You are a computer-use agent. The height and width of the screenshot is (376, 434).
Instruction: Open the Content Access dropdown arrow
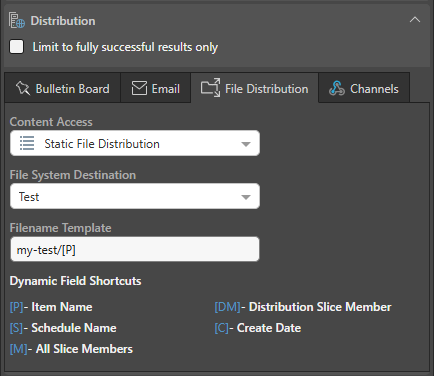[246, 144]
